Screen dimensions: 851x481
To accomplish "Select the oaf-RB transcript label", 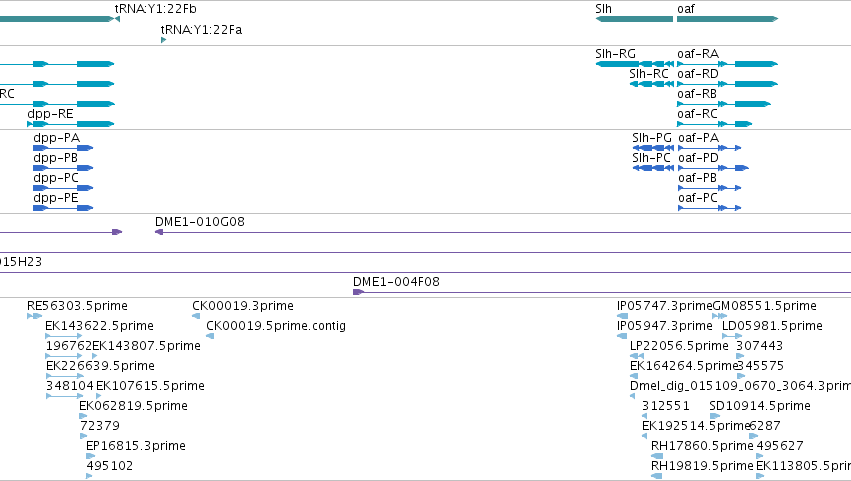I will coord(697,94).
